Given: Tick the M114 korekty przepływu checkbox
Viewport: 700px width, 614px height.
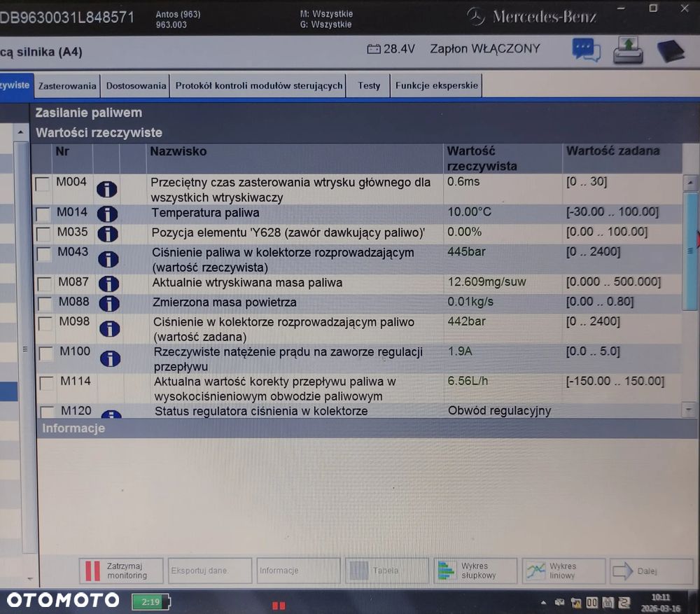Looking at the screenshot, I should [x=46, y=383].
